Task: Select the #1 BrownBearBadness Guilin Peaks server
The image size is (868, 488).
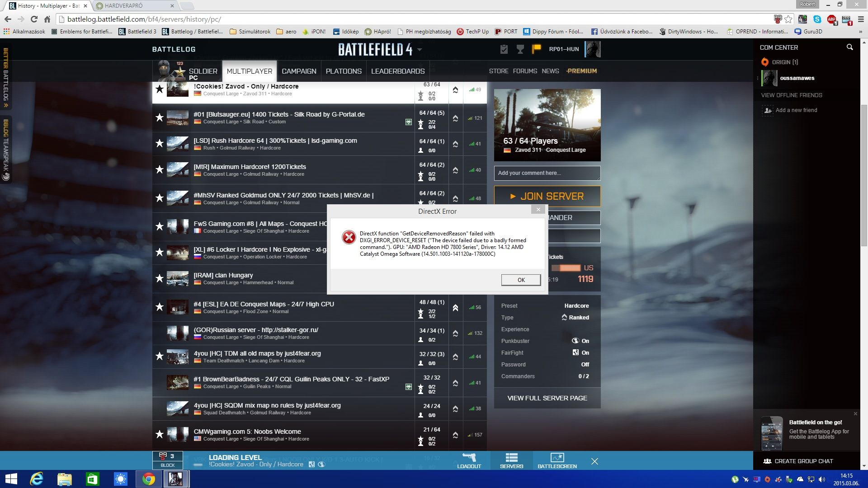Action: (x=319, y=383)
